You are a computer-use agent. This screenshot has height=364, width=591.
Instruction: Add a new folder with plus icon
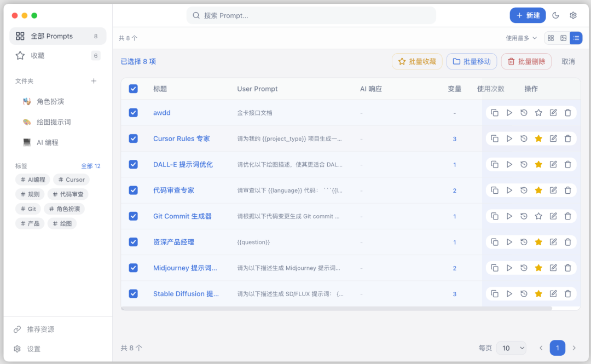pyautogui.click(x=94, y=80)
